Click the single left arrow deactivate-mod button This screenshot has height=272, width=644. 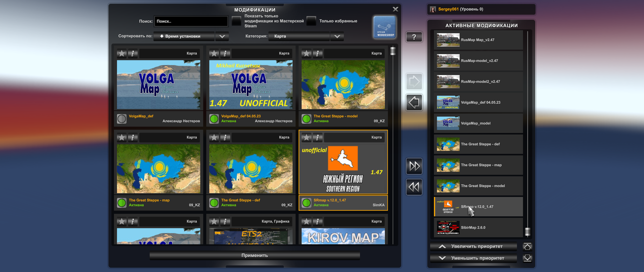[x=414, y=103]
